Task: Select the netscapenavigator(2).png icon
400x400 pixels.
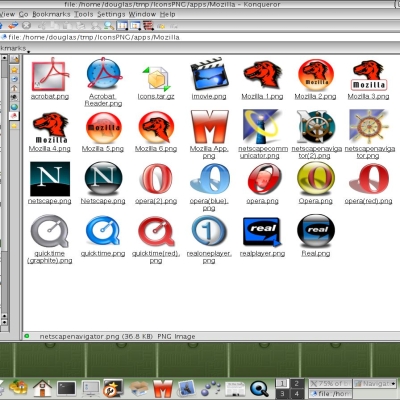Action: [x=316, y=127]
